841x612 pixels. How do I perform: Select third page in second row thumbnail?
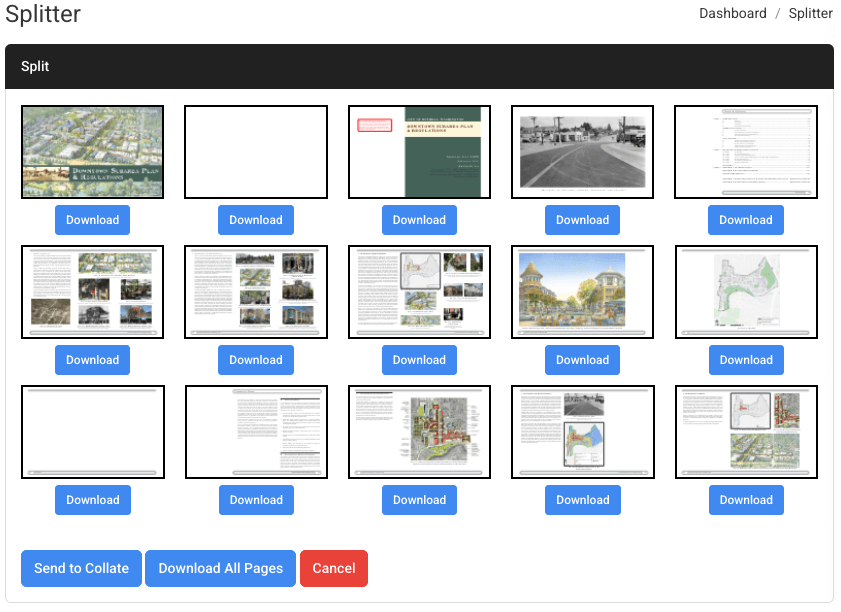click(x=419, y=292)
